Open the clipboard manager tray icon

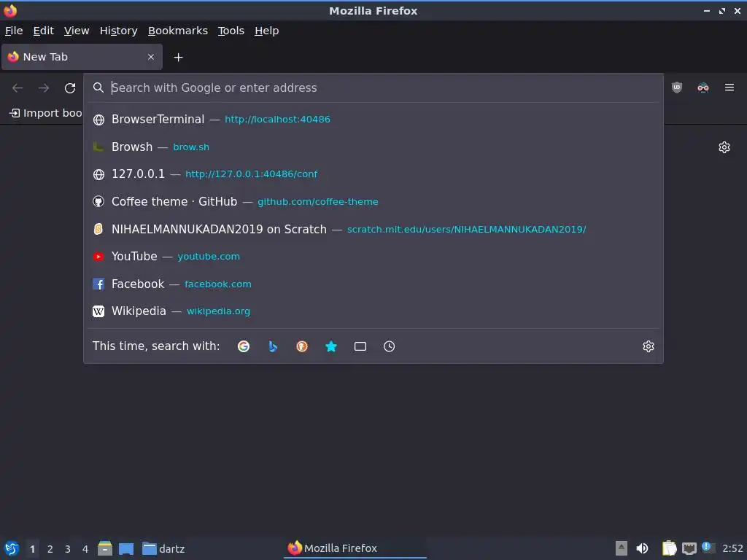[x=670, y=548]
